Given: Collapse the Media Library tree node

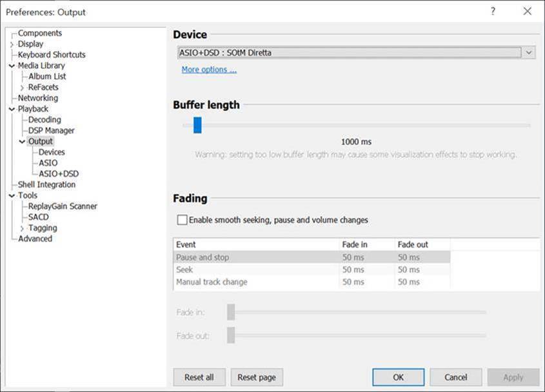Looking at the screenshot, I should 12,66.
